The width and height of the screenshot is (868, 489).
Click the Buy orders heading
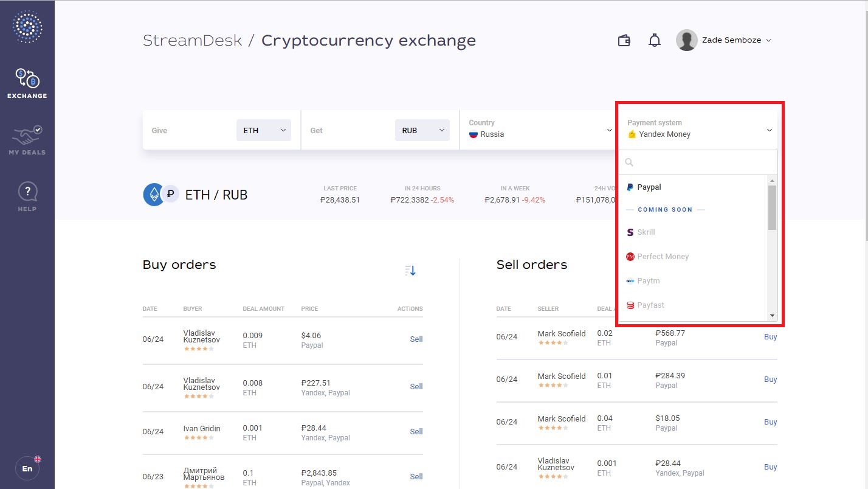[x=179, y=265]
